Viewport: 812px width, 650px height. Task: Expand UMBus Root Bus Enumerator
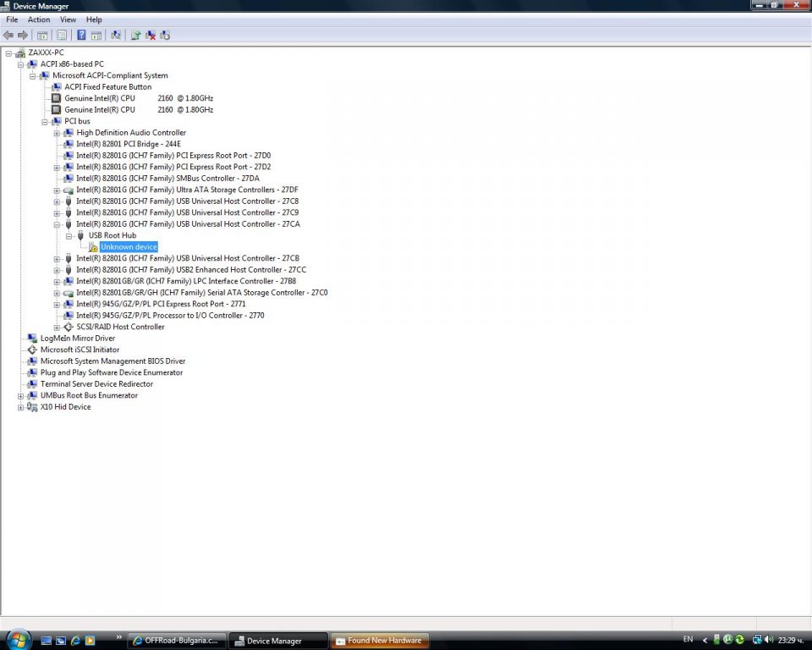click(20, 396)
